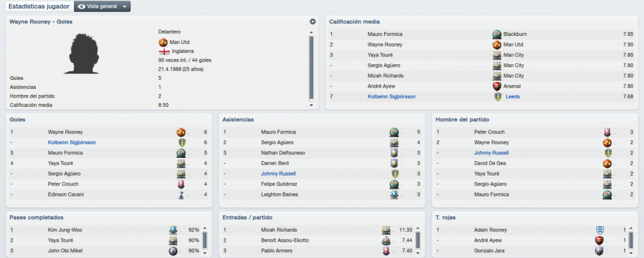Viewport: 644px width, 258px height.
Task: Click Leeds crest in Calificación media list
Action: 498,96
